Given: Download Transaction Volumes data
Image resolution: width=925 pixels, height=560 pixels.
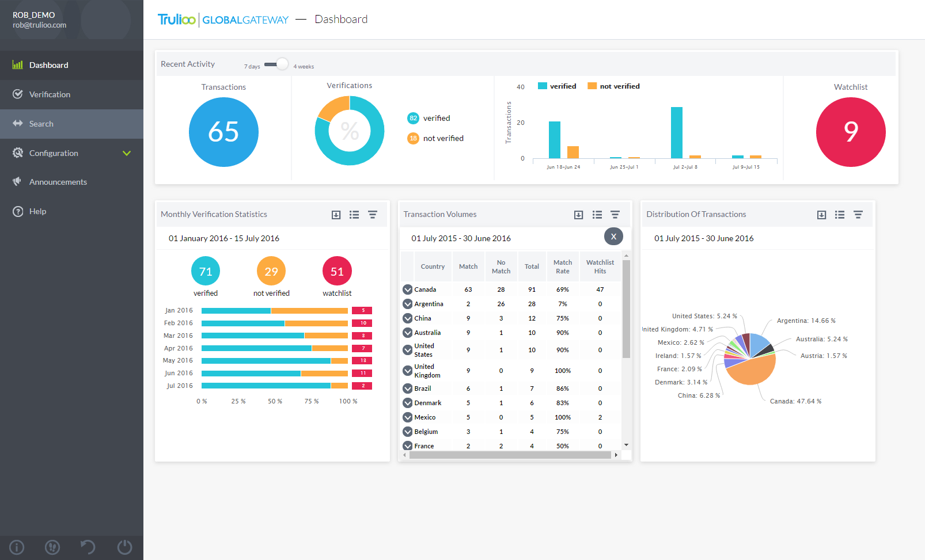Looking at the screenshot, I should click(x=579, y=215).
